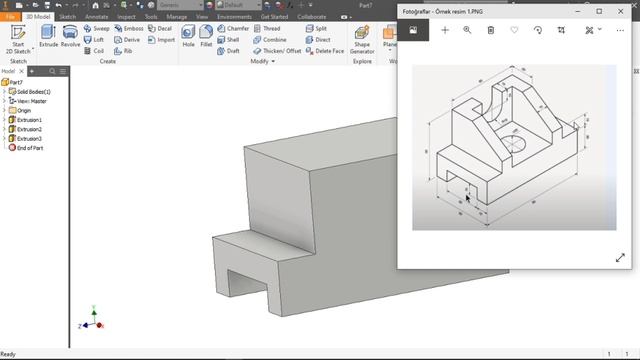
Task: Open Edit & Create dropdown in Photos
Action: point(593,30)
